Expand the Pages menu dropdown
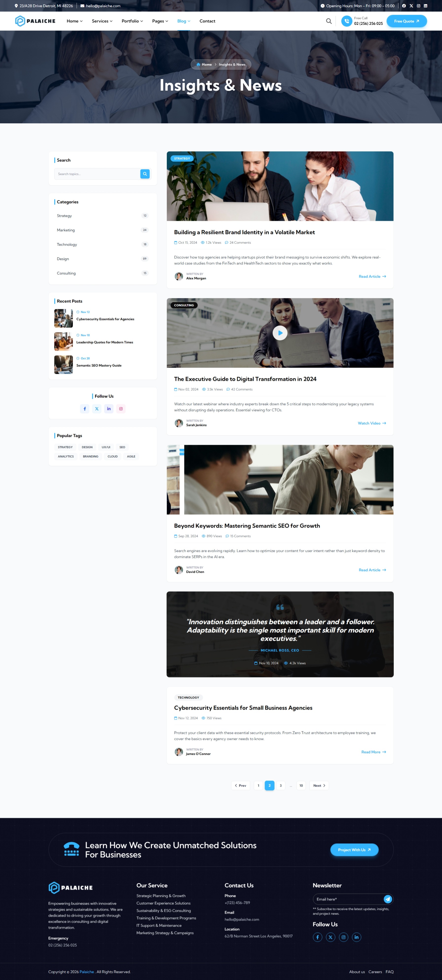The height and width of the screenshot is (980, 442). click(x=160, y=21)
